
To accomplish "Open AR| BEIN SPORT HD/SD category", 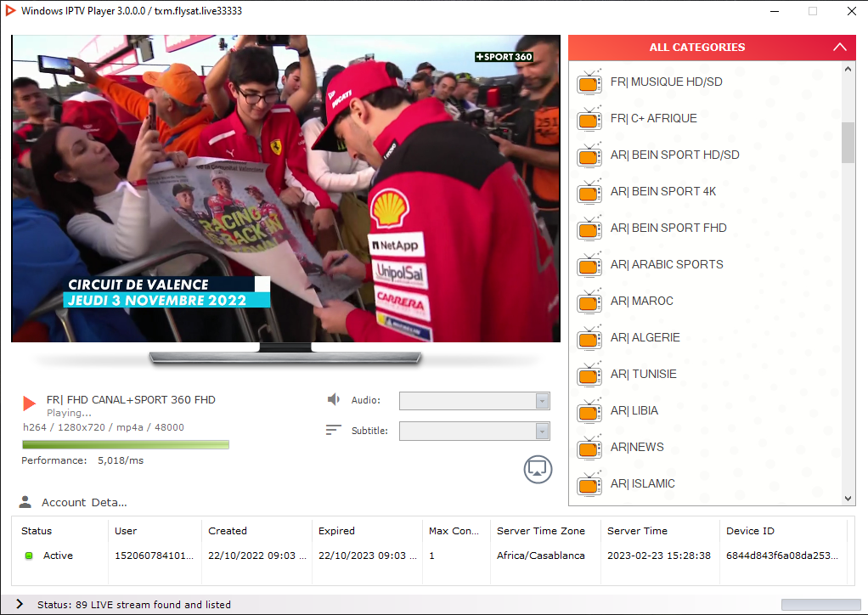I will click(675, 155).
